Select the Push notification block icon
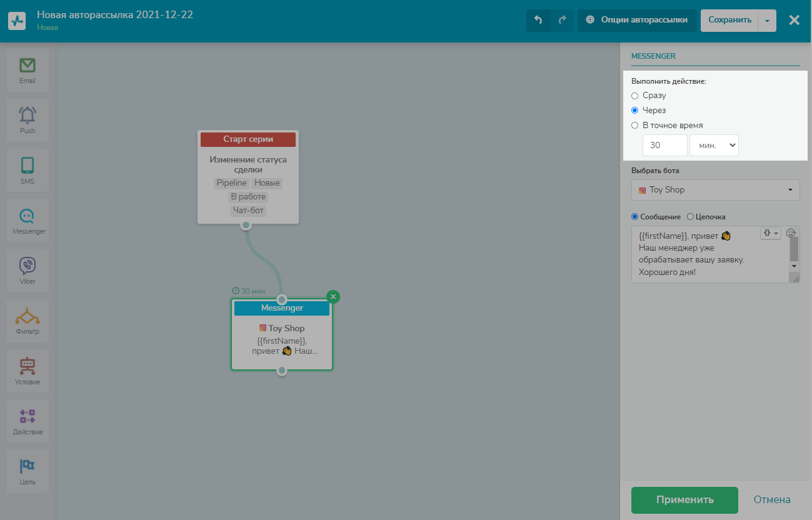The height and width of the screenshot is (520, 812). (28, 116)
